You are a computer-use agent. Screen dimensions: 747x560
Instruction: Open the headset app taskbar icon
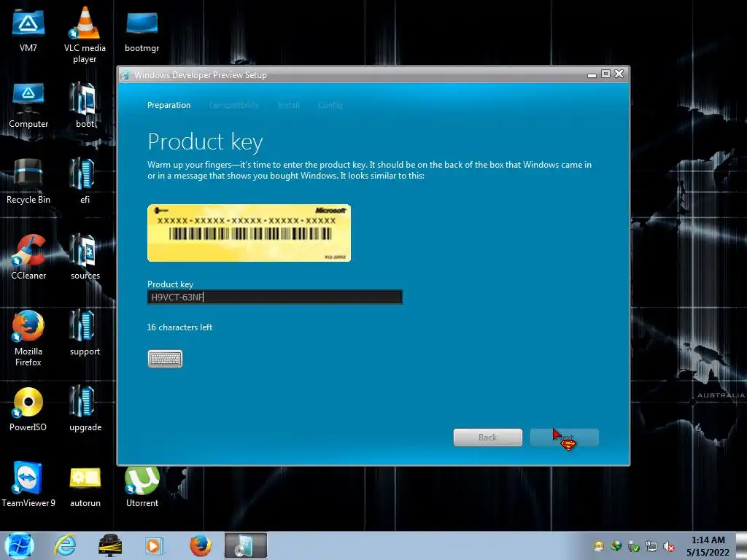click(x=109, y=545)
